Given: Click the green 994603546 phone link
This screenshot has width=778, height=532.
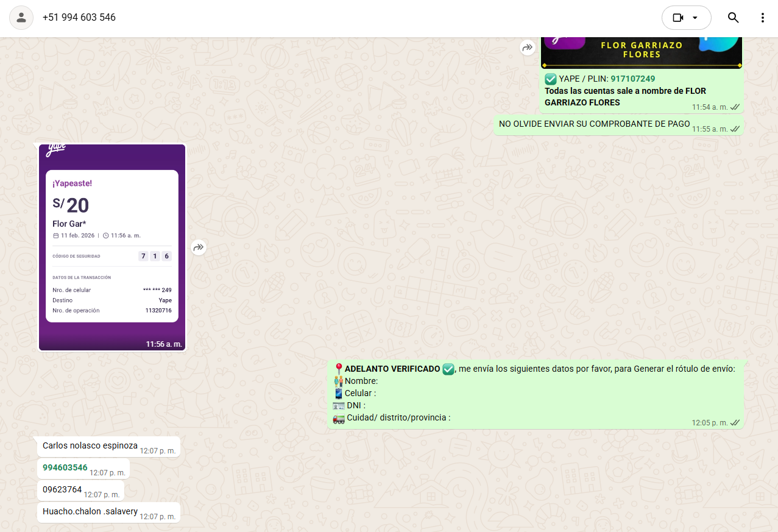Looking at the screenshot, I should point(65,467).
